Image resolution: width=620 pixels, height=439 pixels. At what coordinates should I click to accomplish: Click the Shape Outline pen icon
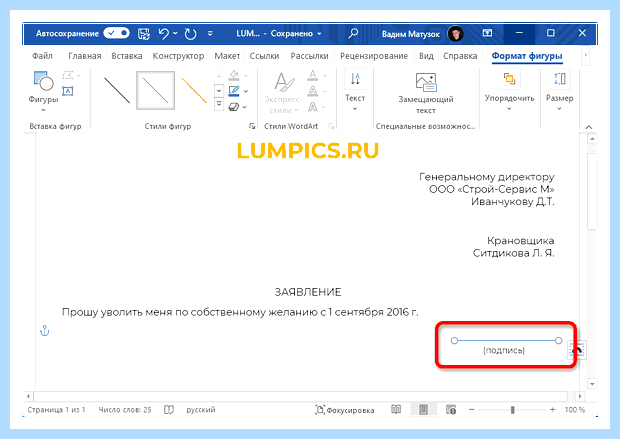234,91
